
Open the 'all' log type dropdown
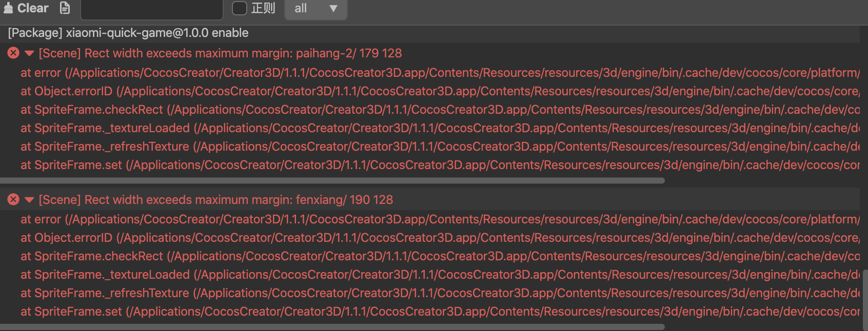[315, 9]
